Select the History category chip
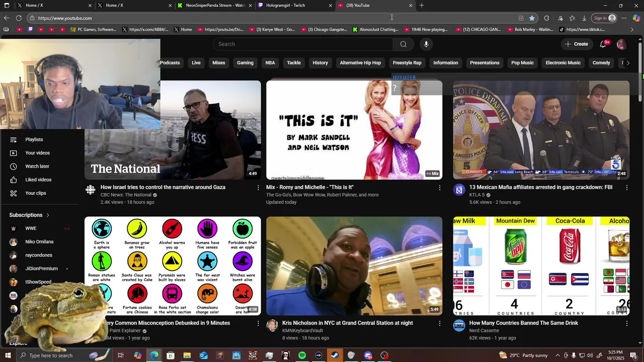 (320, 63)
